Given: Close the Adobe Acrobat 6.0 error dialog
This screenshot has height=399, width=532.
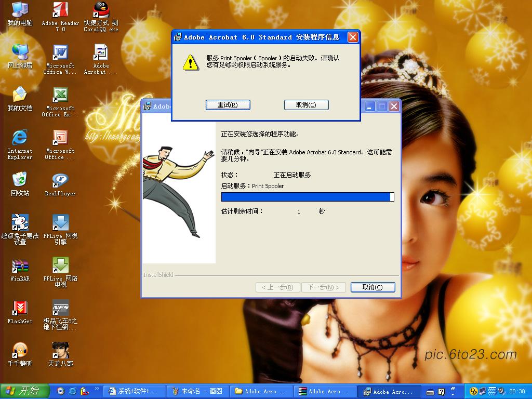Looking at the screenshot, I should (x=353, y=37).
